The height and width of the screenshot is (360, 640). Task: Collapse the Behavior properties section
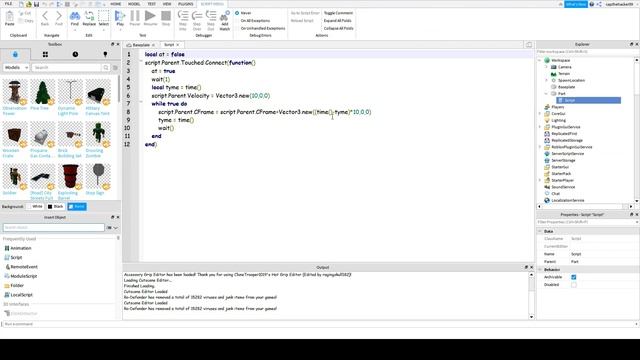[540, 270]
